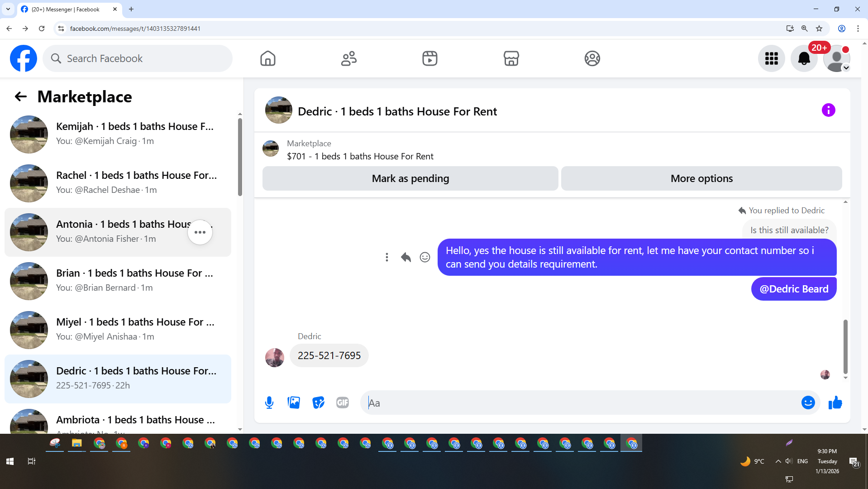Open Ambriota conversation
This screenshot has height=489, width=868.
118,420
